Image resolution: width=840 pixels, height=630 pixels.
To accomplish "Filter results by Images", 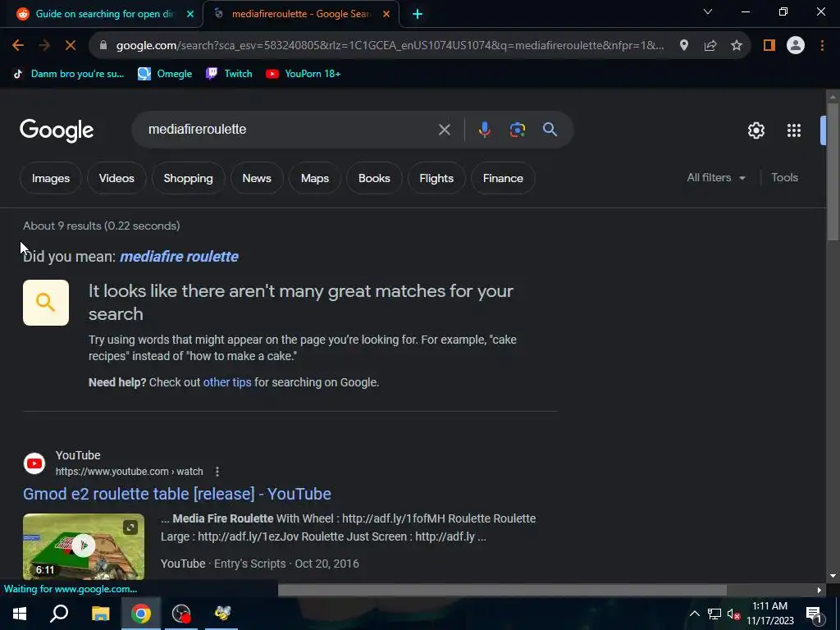I will [x=50, y=178].
